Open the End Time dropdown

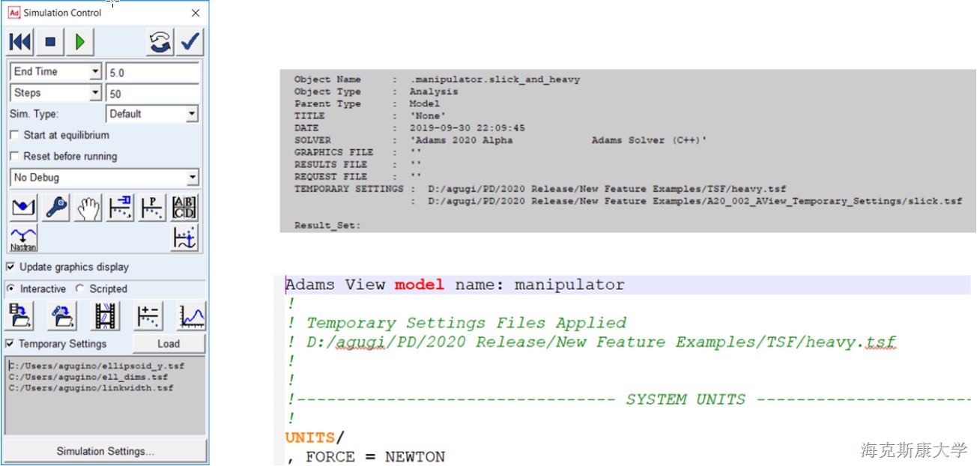(x=95, y=72)
